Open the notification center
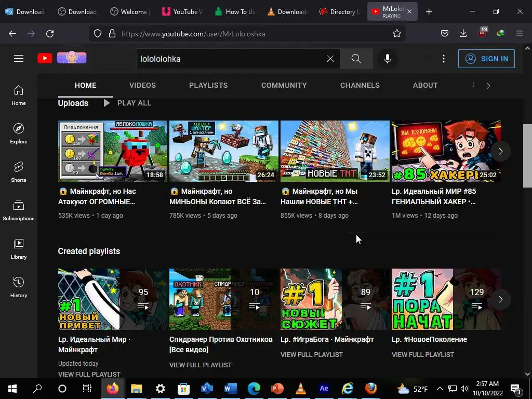This screenshot has width=532, height=399. 515,389
